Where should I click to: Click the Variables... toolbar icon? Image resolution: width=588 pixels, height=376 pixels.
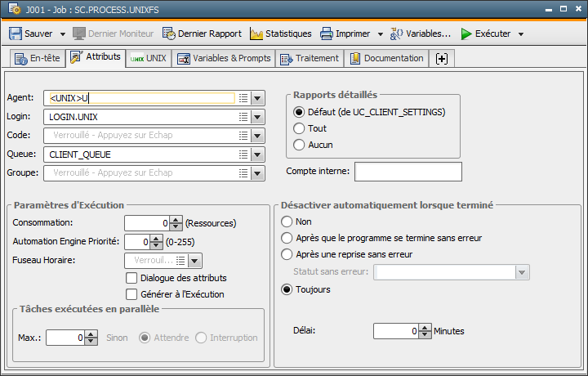pos(396,34)
